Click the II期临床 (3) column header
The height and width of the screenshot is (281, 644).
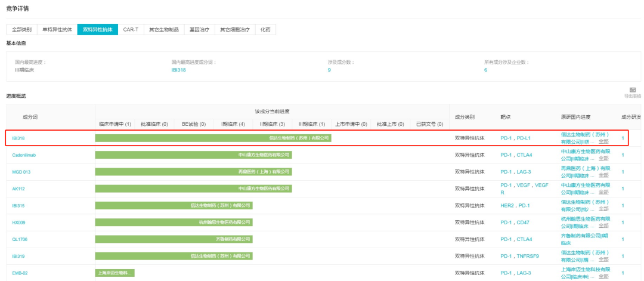click(x=273, y=124)
